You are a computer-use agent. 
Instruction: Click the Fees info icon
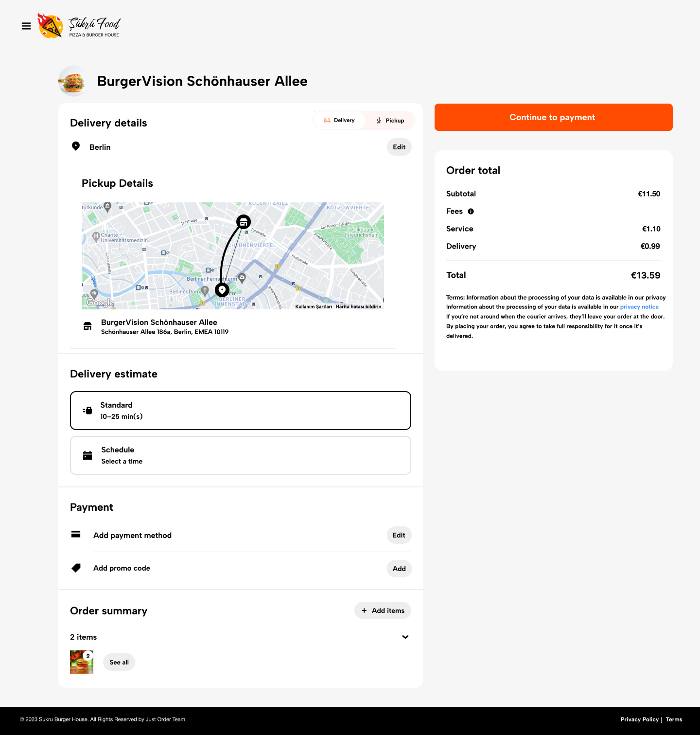pyautogui.click(x=471, y=211)
